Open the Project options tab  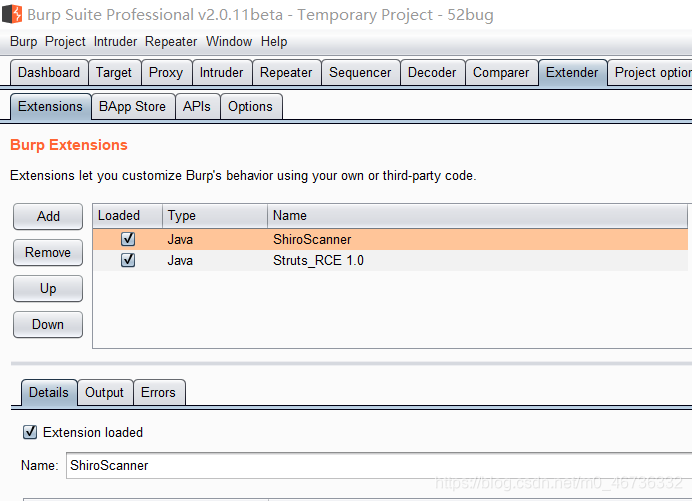[x=651, y=72]
